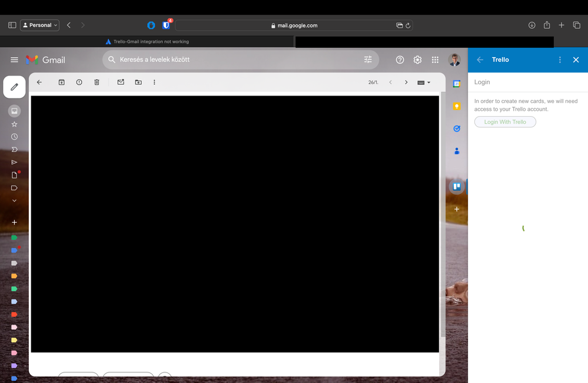Image resolution: width=588 pixels, height=383 pixels.
Task: Click the Gmail logo
Action: click(x=45, y=60)
